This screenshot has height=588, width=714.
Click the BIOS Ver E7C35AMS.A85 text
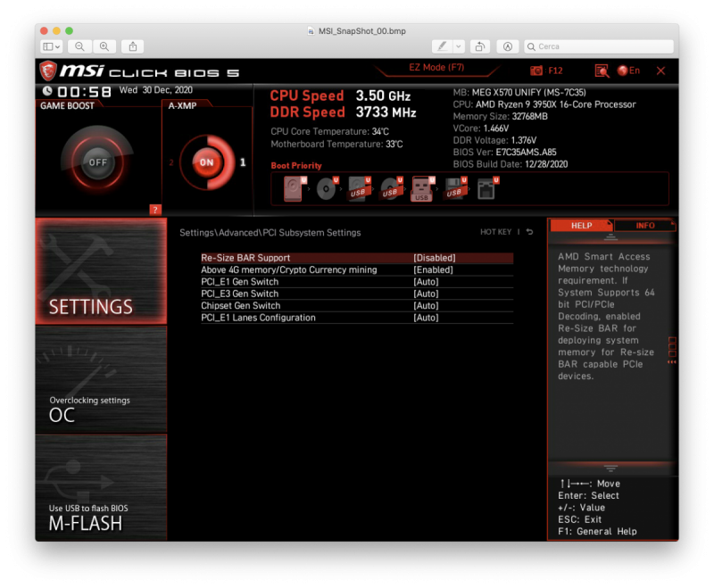pyautogui.click(x=504, y=152)
